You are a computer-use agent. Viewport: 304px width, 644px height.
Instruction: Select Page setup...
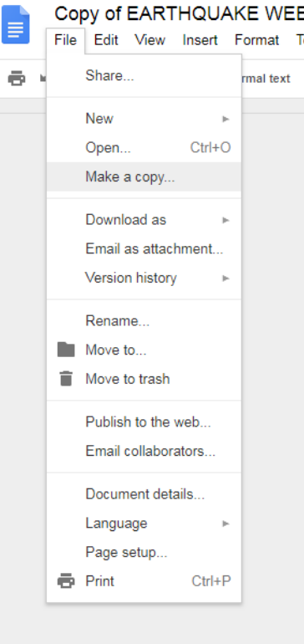[x=144, y=552]
